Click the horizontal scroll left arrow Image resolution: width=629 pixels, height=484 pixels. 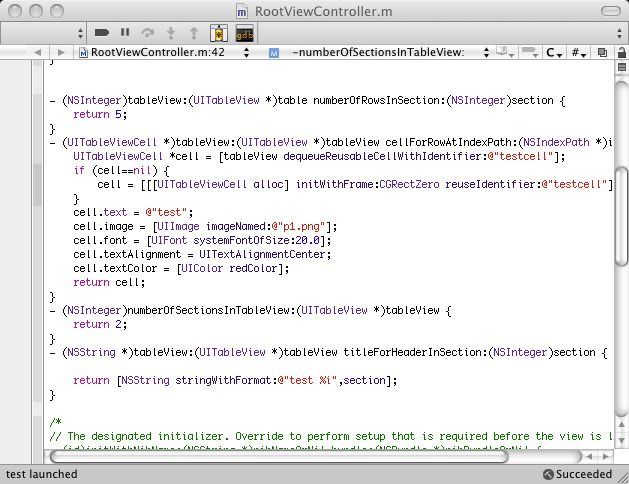pos(589,456)
